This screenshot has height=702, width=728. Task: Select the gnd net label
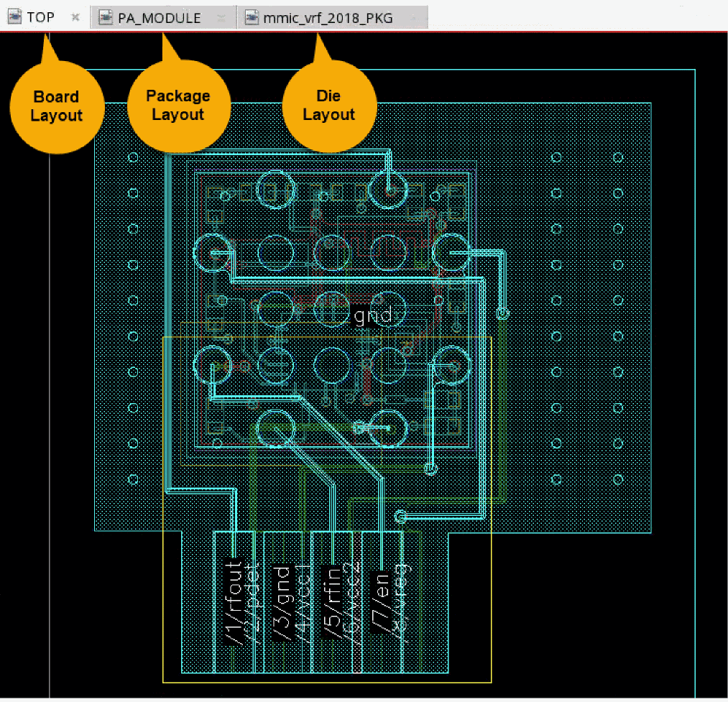(x=373, y=315)
